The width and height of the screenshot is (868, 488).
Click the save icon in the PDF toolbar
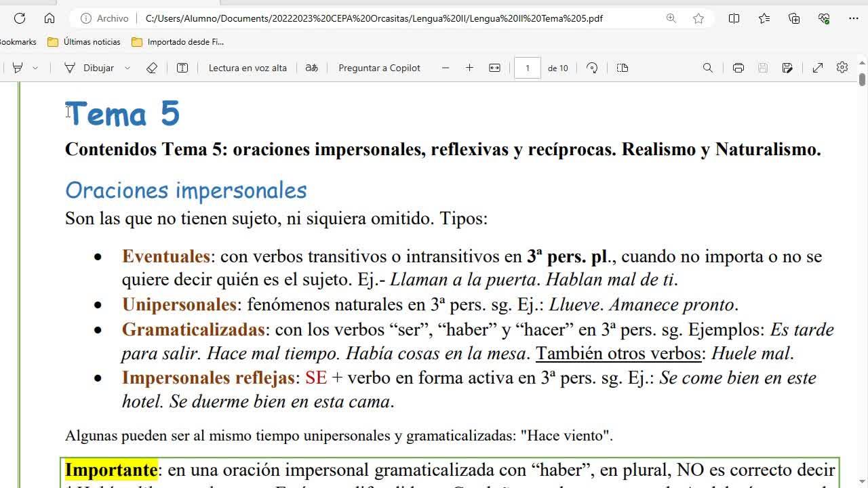(763, 68)
